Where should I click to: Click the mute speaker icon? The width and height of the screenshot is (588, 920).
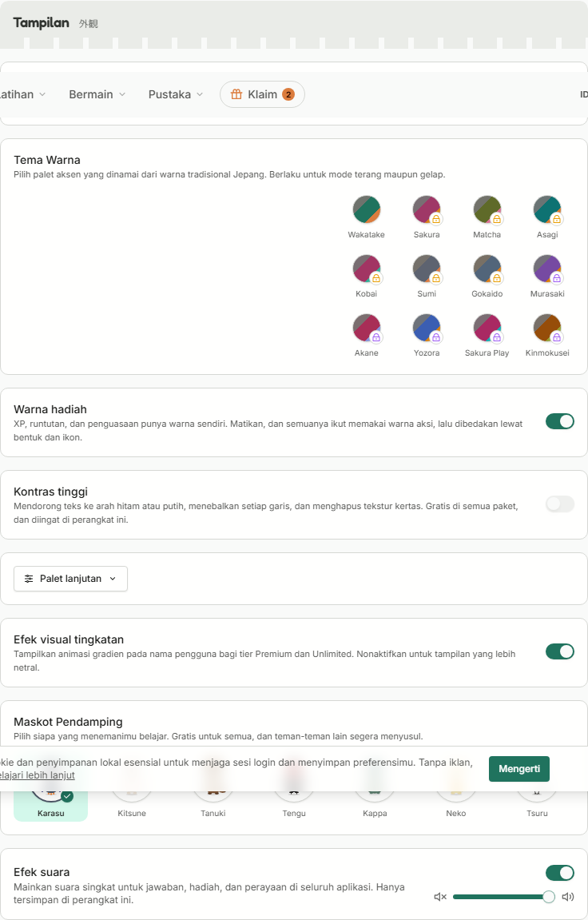(x=440, y=897)
